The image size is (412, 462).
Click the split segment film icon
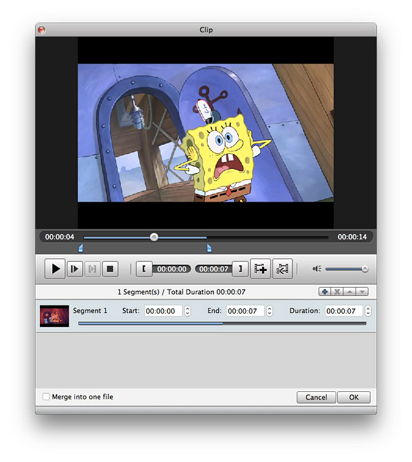click(x=283, y=268)
